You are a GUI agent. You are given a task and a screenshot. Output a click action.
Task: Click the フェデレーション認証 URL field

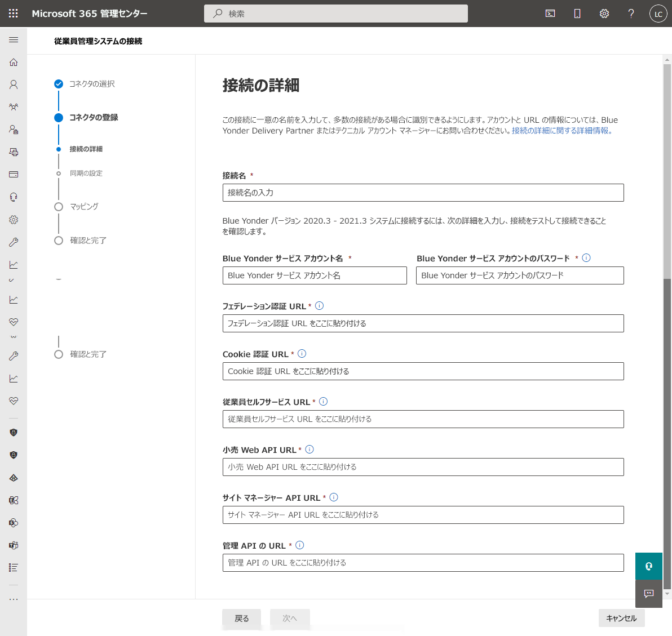423,323
